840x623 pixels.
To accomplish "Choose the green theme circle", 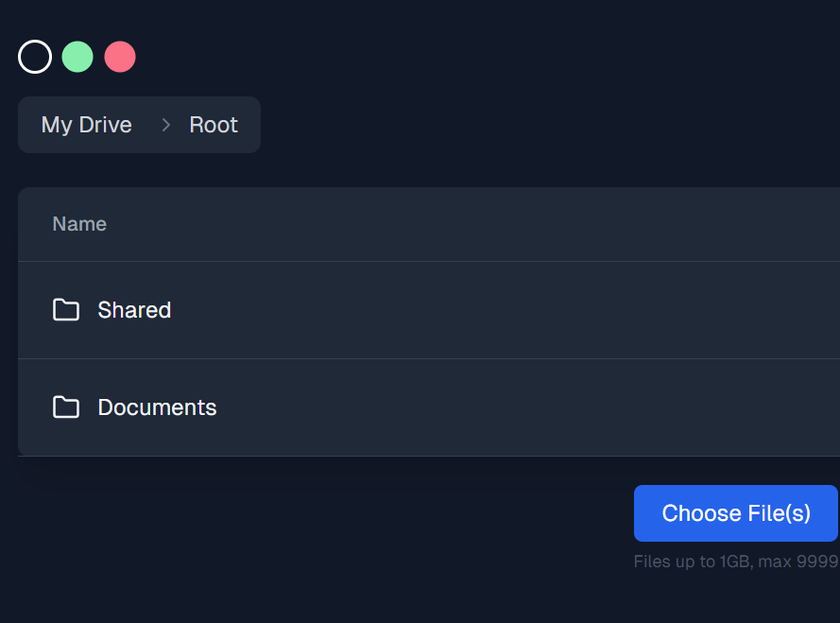I will (77, 57).
